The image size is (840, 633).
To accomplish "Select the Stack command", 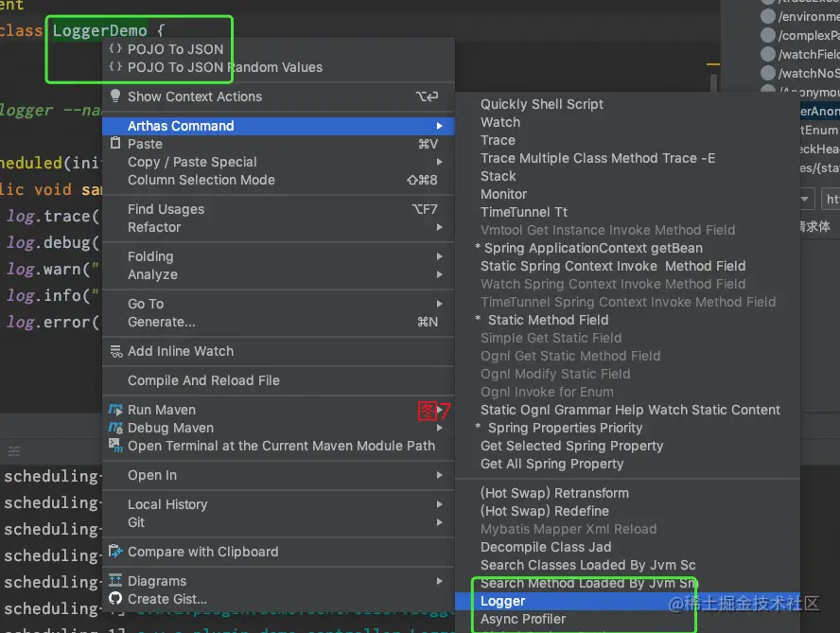I will point(627,176).
